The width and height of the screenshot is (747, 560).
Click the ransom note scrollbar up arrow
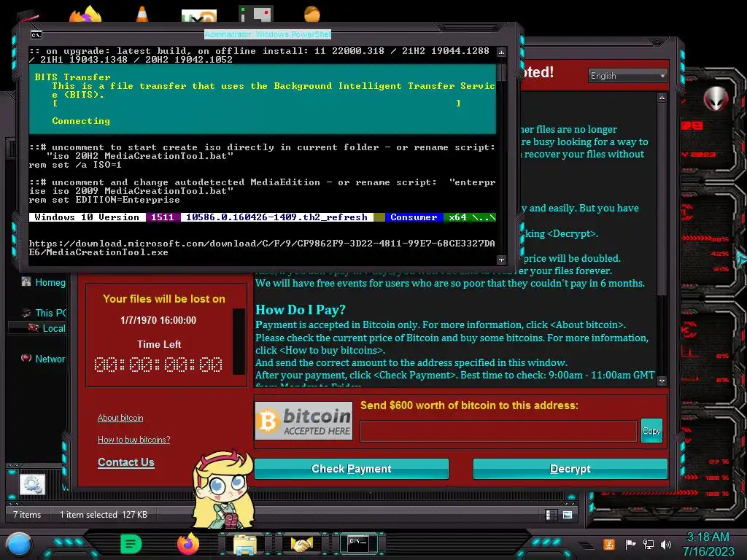[662, 98]
